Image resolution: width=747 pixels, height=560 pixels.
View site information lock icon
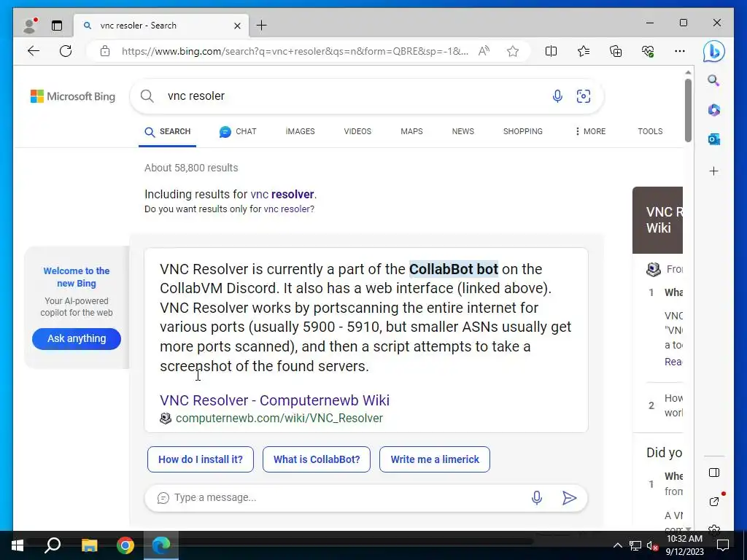[x=105, y=51]
